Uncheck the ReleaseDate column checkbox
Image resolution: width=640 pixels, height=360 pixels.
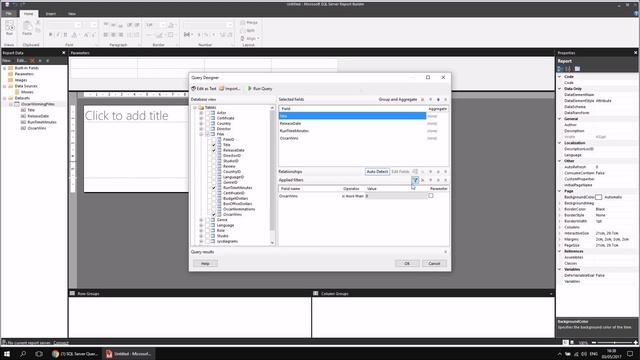[213, 150]
